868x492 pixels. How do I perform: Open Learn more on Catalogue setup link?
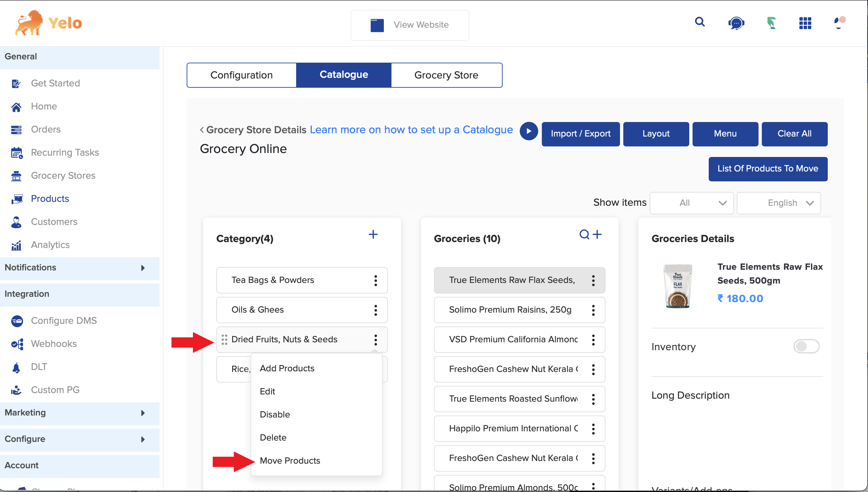tap(411, 130)
